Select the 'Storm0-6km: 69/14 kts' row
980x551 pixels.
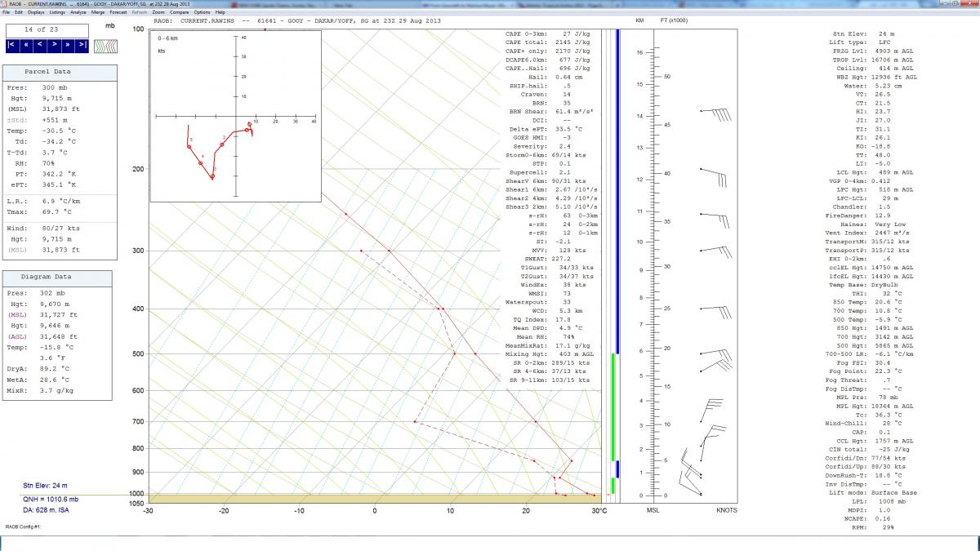point(546,154)
